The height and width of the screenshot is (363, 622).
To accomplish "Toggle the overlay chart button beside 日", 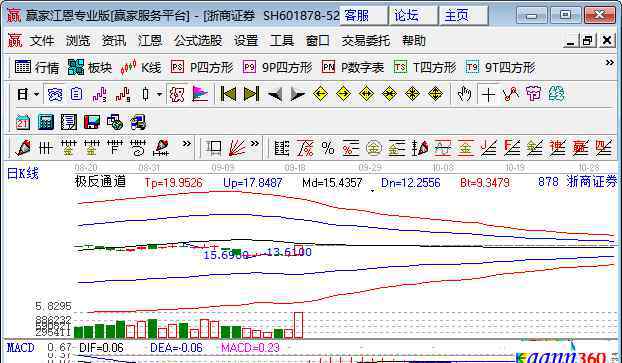I will coord(55,94).
